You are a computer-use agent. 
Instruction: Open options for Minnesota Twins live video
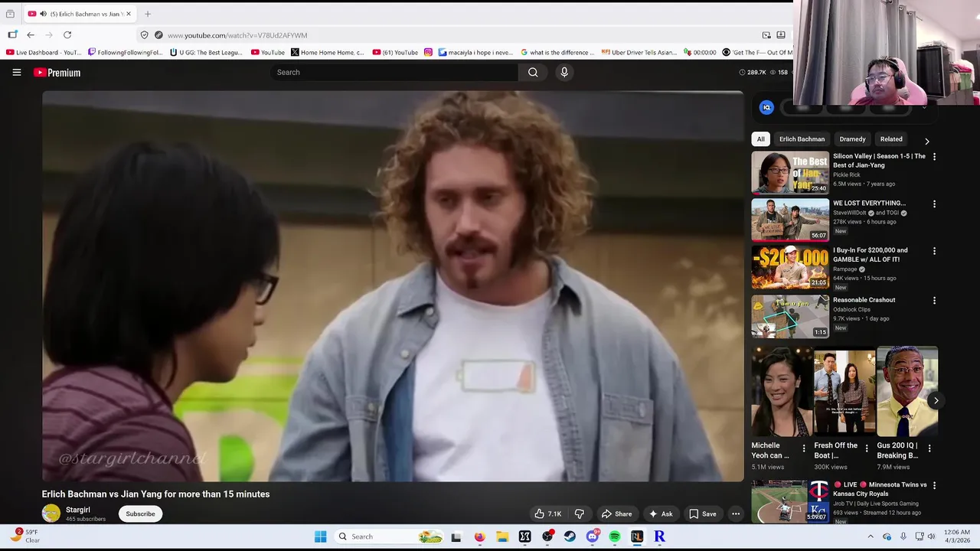(934, 486)
